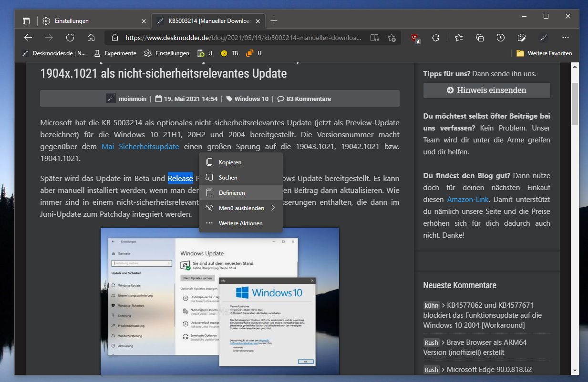Expand Menü ausblenden submenu
The height and width of the screenshot is (382, 588).
[x=241, y=208]
